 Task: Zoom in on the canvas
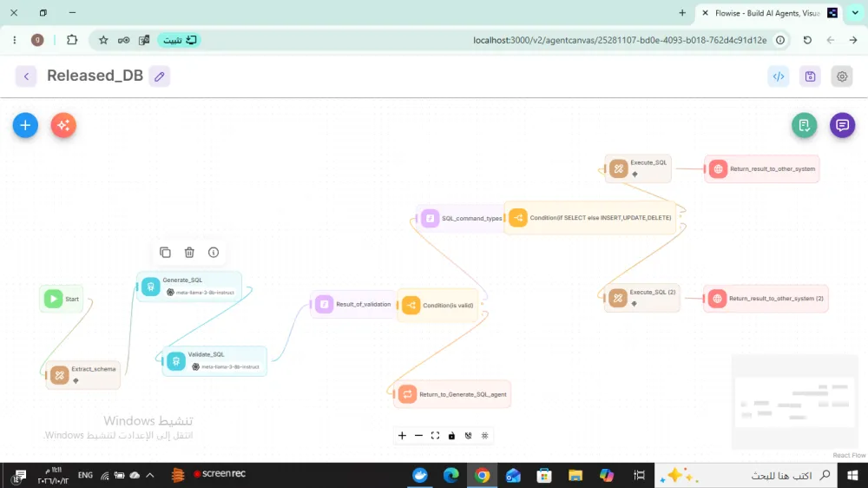pyautogui.click(x=402, y=436)
